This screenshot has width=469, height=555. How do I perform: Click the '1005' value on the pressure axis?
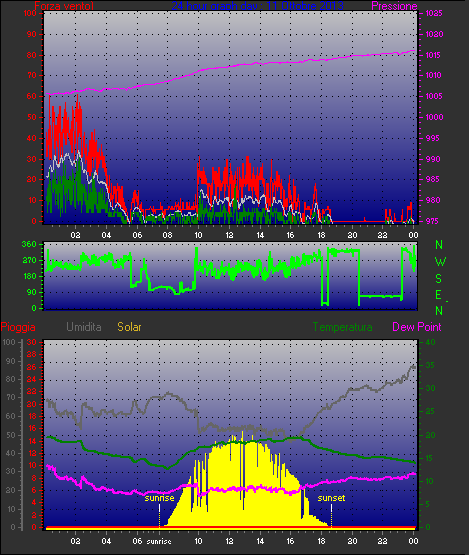[x=434, y=96]
